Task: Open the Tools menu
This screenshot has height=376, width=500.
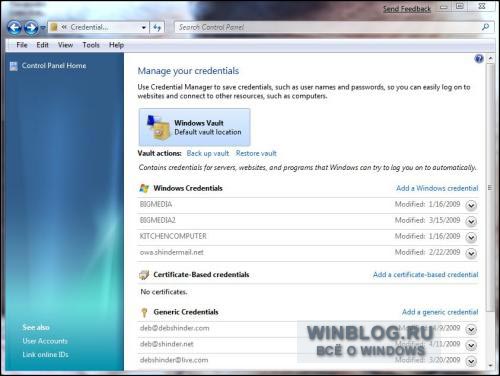Action: [x=91, y=45]
